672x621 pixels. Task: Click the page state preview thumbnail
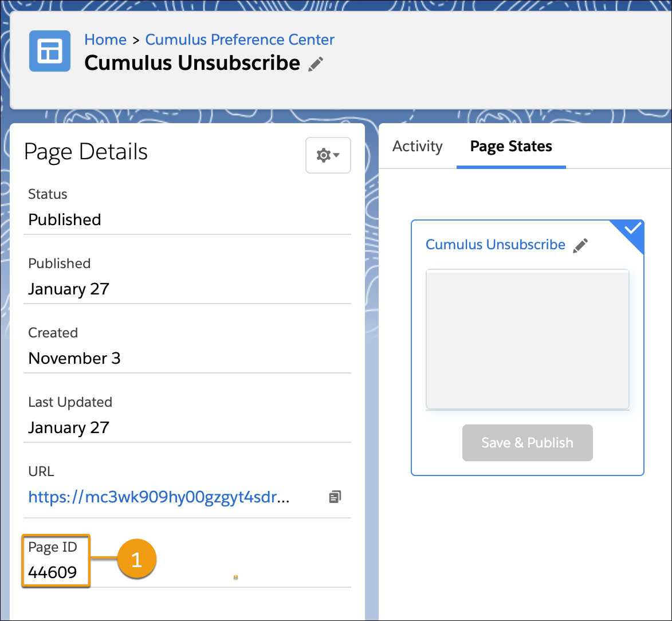[x=527, y=339]
